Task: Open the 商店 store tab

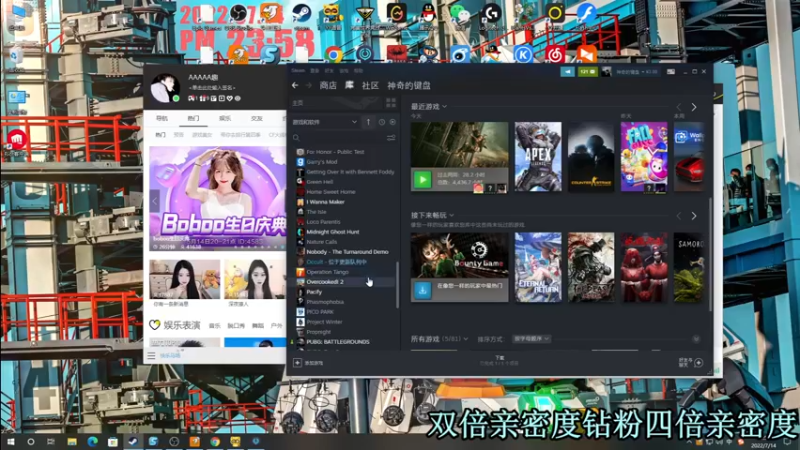Action: tap(328, 85)
